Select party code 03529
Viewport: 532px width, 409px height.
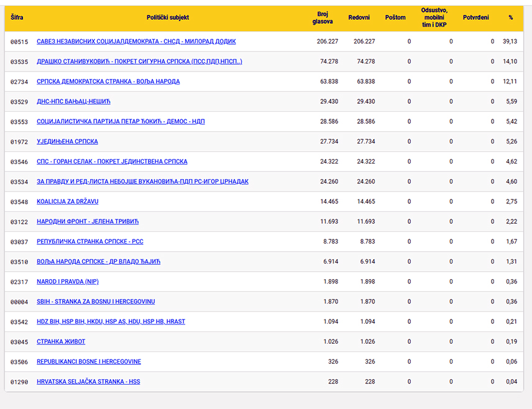click(19, 102)
